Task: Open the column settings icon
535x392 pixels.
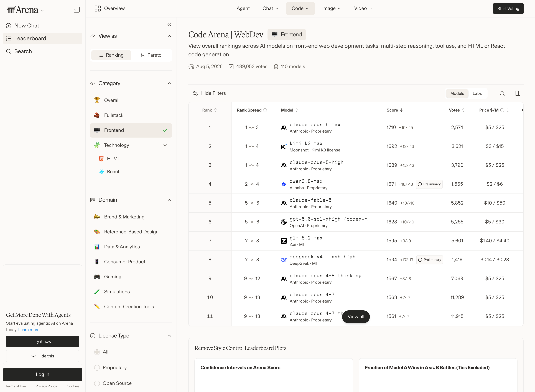Action: (x=518, y=93)
